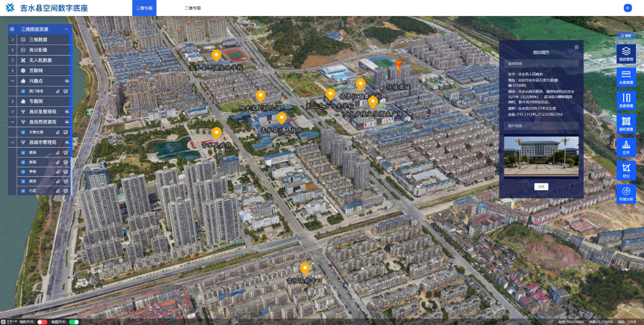Viewport: 644px width, 325px height.
Task: Click the monitor icon on the 政府 row
Action: (x=65, y=181)
